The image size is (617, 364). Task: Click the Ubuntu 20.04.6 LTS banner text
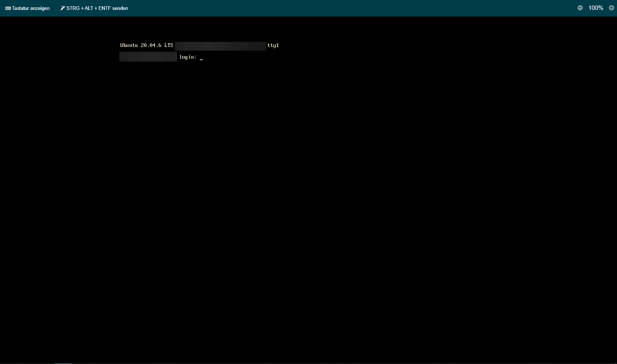146,45
